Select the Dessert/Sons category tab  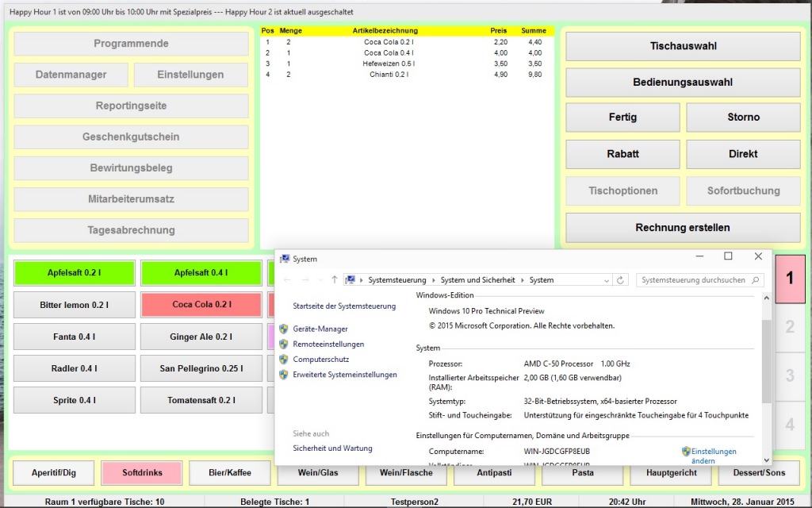759,473
